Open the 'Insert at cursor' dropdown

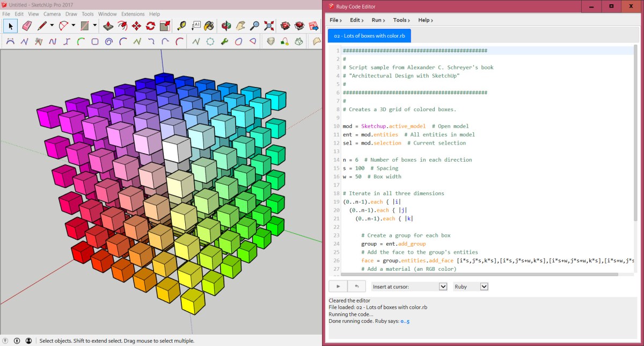[409, 287]
